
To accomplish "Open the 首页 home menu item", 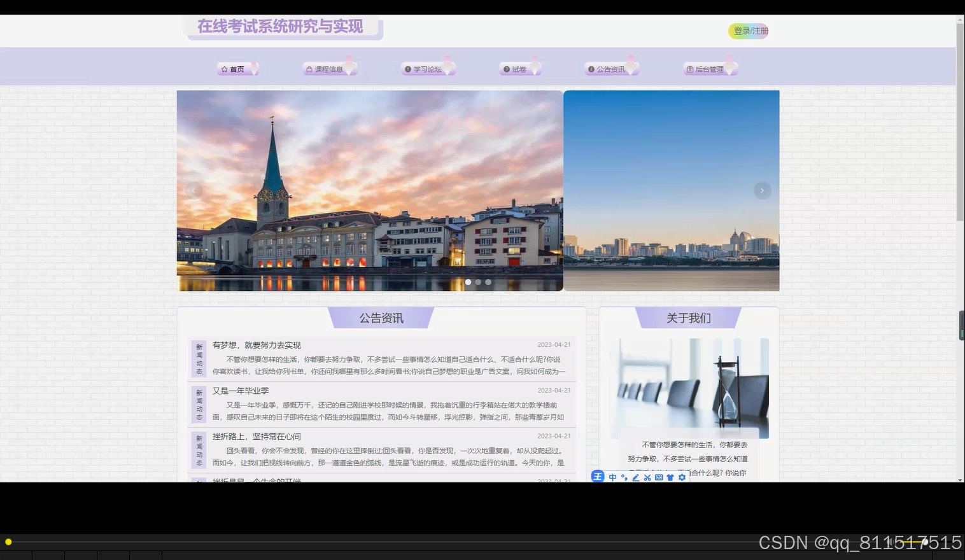I will tap(237, 69).
